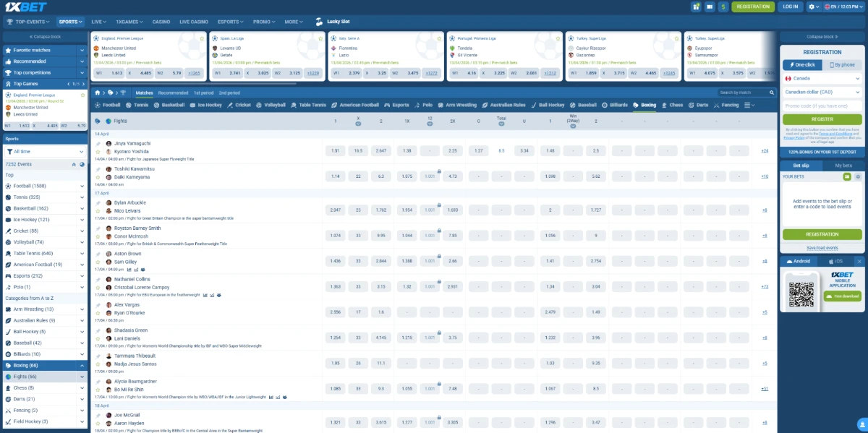868x433 pixels.
Task: Select Basketball in the sports icon bar
Action: pyautogui.click(x=169, y=105)
